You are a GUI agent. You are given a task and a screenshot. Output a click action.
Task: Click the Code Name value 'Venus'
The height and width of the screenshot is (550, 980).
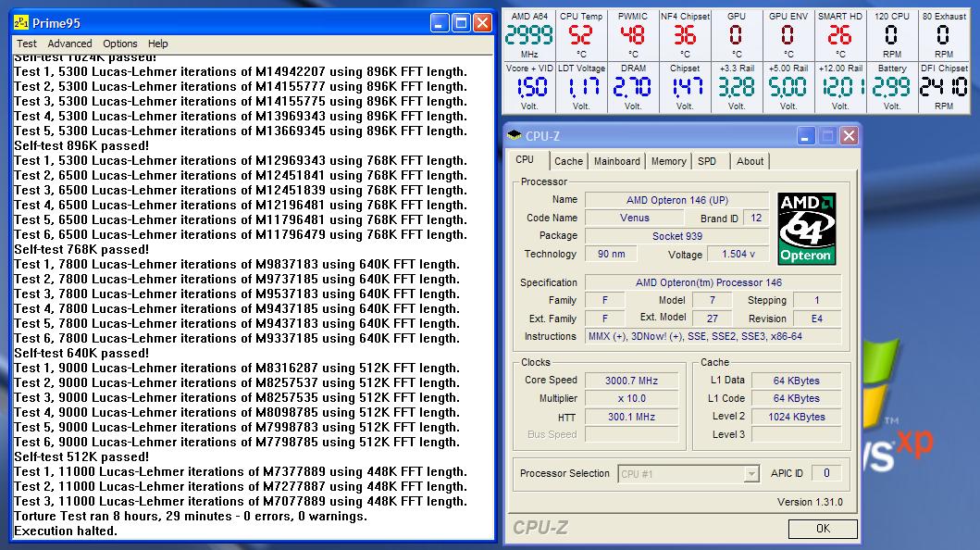635,219
